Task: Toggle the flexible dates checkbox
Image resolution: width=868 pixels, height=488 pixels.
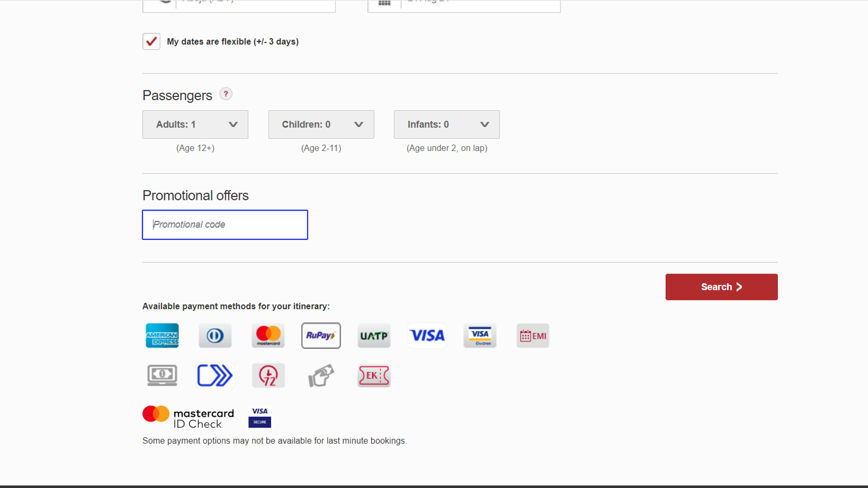Action: pos(151,41)
